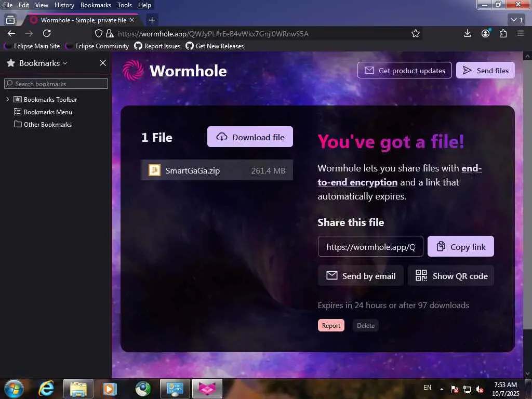Image resolution: width=532 pixels, height=399 pixels.
Task: Click the network tray icon
Action: click(467, 389)
